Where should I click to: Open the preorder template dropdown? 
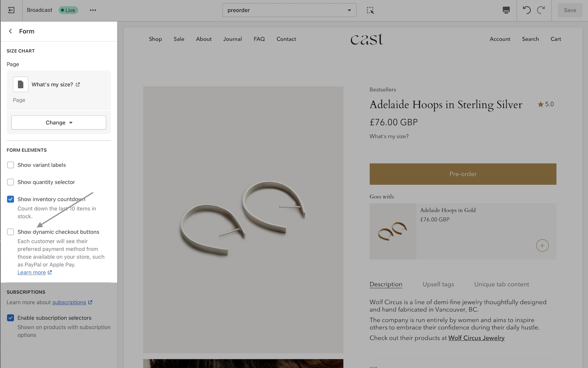[289, 10]
